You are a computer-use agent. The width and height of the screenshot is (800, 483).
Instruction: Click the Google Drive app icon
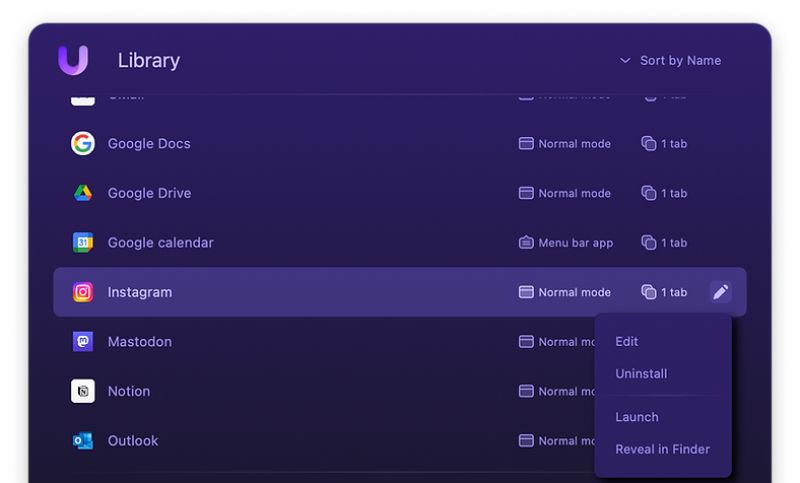click(x=83, y=193)
